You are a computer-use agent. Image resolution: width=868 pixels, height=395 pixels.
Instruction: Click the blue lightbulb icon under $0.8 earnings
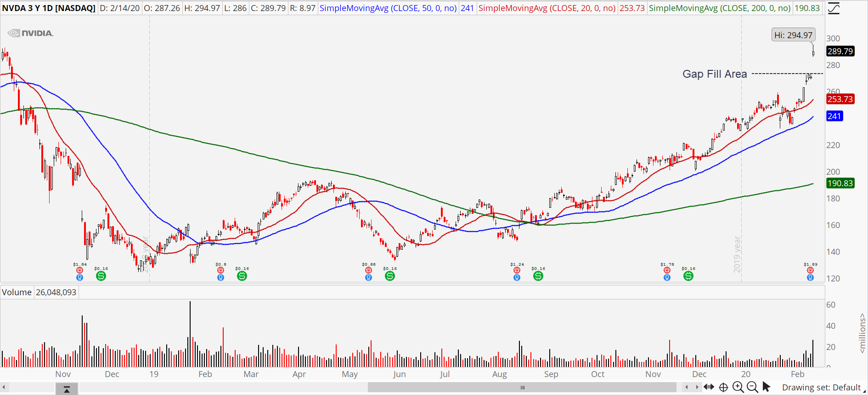pos(220,278)
